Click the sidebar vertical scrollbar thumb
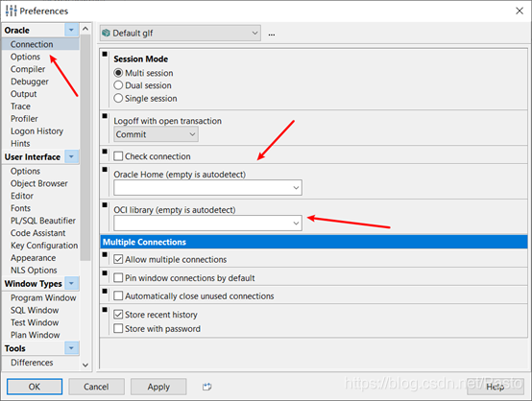The image size is (532, 401). click(85, 148)
